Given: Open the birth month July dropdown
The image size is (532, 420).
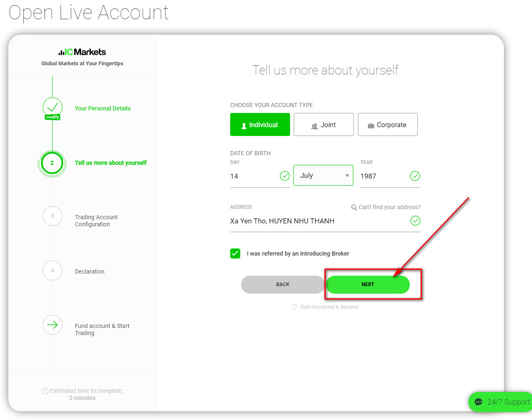Looking at the screenshot, I should click(324, 176).
